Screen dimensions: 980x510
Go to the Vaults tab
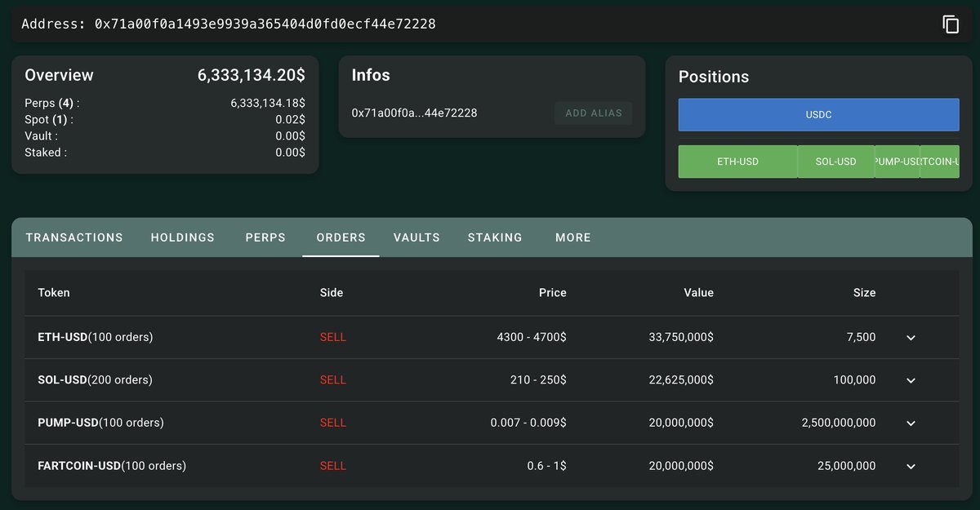pyautogui.click(x=416, y=237)
